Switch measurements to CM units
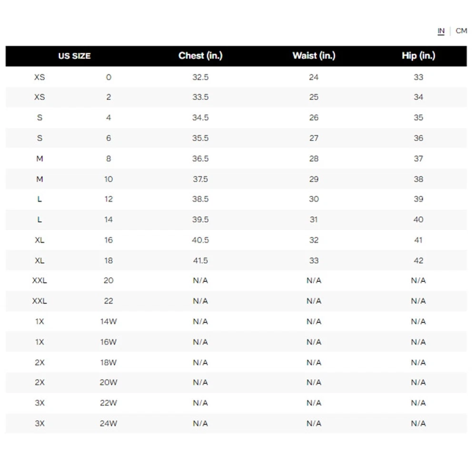Image resolution: width=476 pixels, height=476 pixels. point(461,31)
